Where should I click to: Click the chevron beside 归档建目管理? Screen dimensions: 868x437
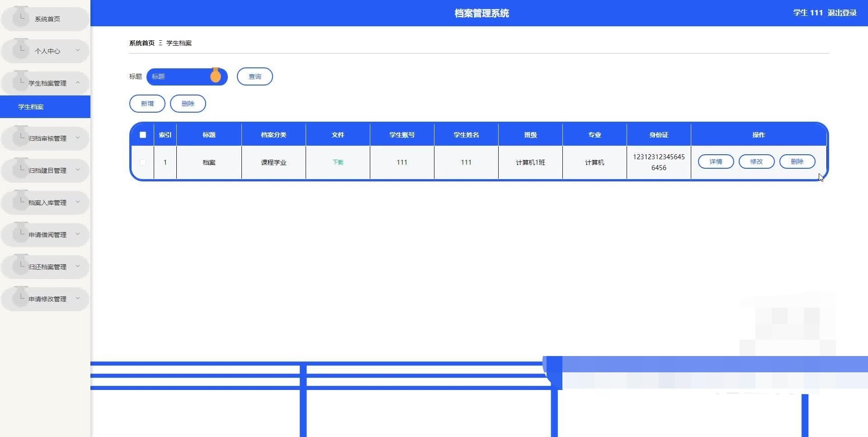[x=78, y=170]
